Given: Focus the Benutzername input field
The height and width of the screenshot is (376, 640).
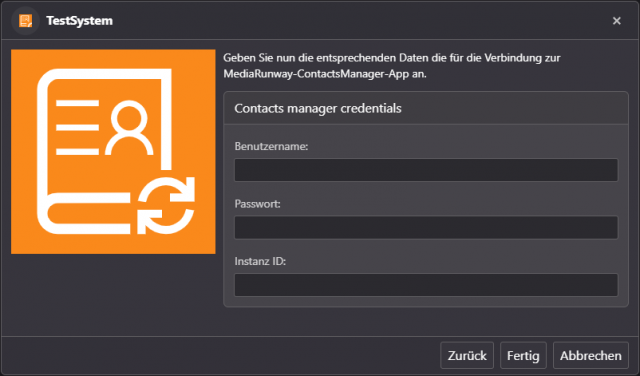Looking at the screenshot, I should [426, 170].
